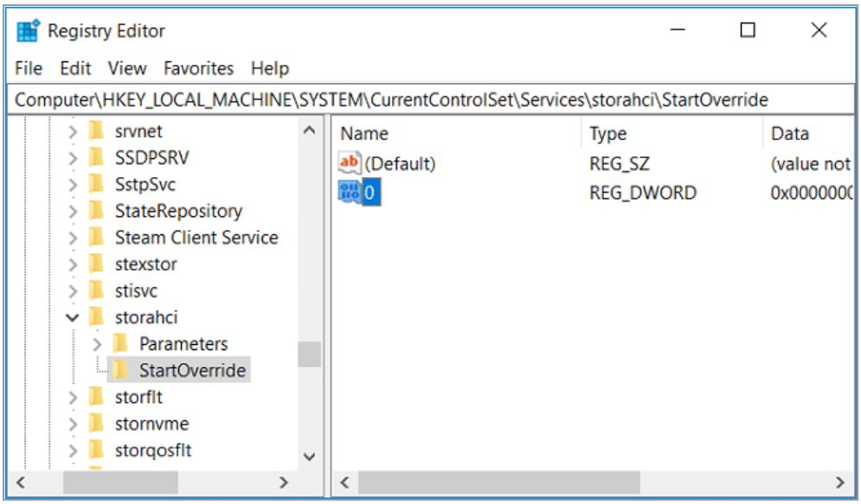Click the (Default) string value icon
The image size is (861, 504).
350,163
